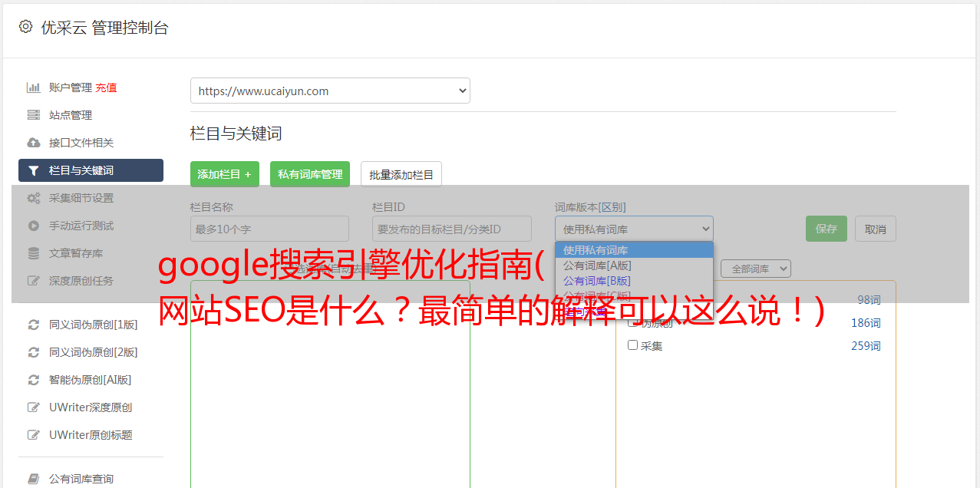This screenshot has height=488, width=980.
Task: Choose 公有词库[A版] option
Action: tap(634, 265)
